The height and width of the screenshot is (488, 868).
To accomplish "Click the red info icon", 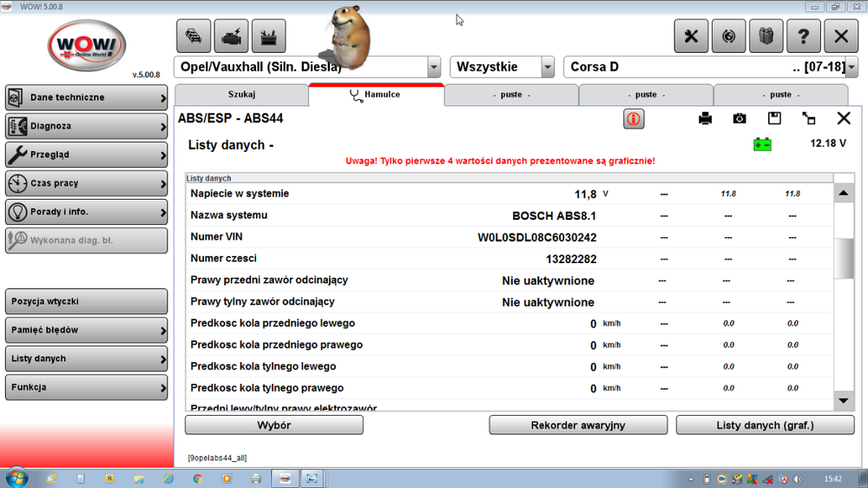I will pyautogui.click(x=634, y=119).
